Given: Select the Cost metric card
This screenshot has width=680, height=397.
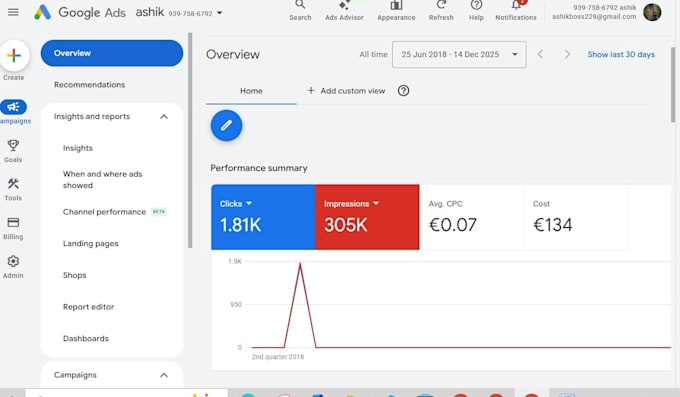Looking at the screenshot, I should [576, 217].
